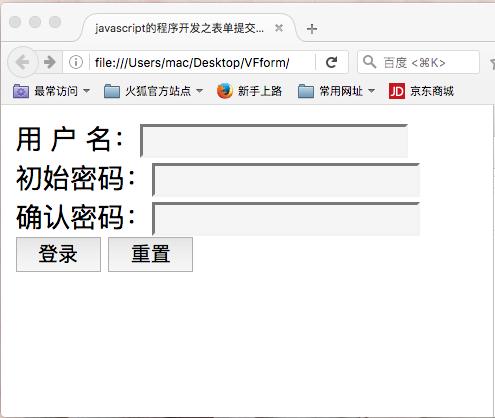The width and height of the screenshot is (495, 418).
Task: Click the 重置 button
Action: click(x=150, y=254)
